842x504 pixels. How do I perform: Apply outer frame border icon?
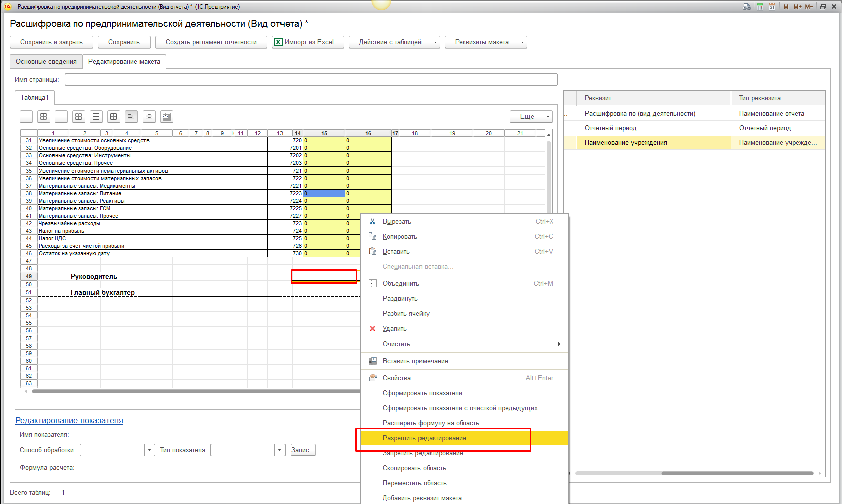click(x=114, y=117)
